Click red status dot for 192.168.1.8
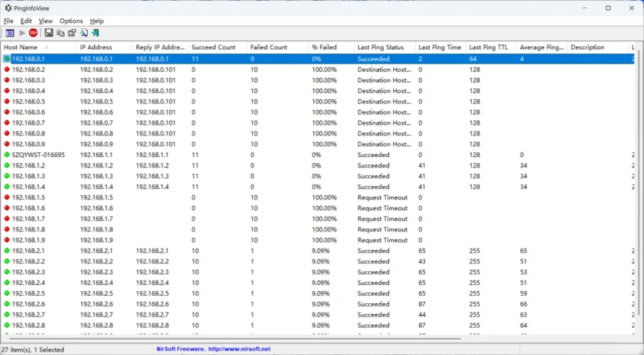This screenshot has width=644, height=355. click(x=7, y=229)
